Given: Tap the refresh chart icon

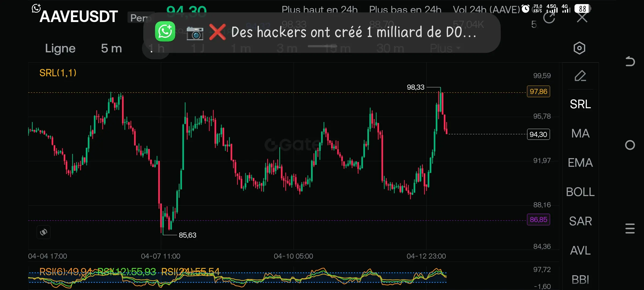Looking at the screenshot, I should (549, 18).
